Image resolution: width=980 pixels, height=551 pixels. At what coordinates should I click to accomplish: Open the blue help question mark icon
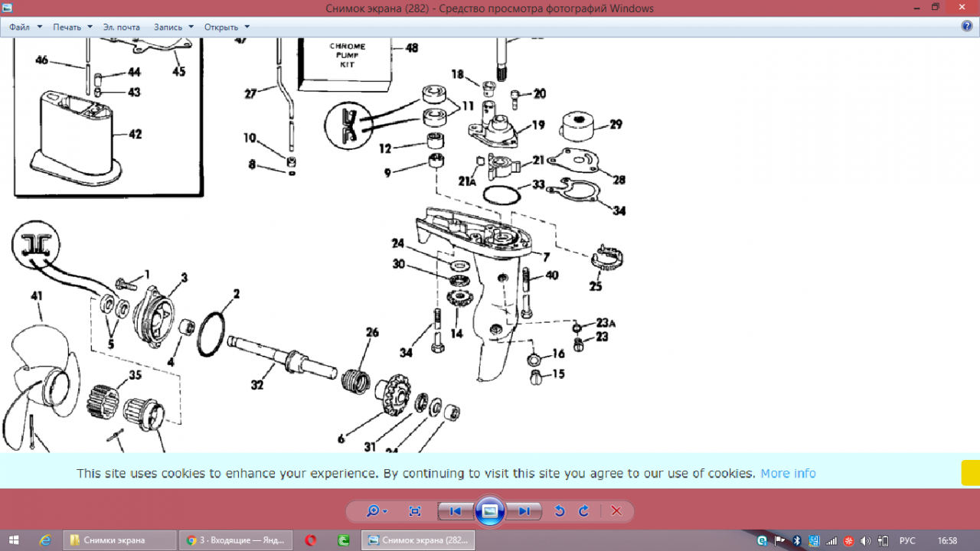[967, 26]
